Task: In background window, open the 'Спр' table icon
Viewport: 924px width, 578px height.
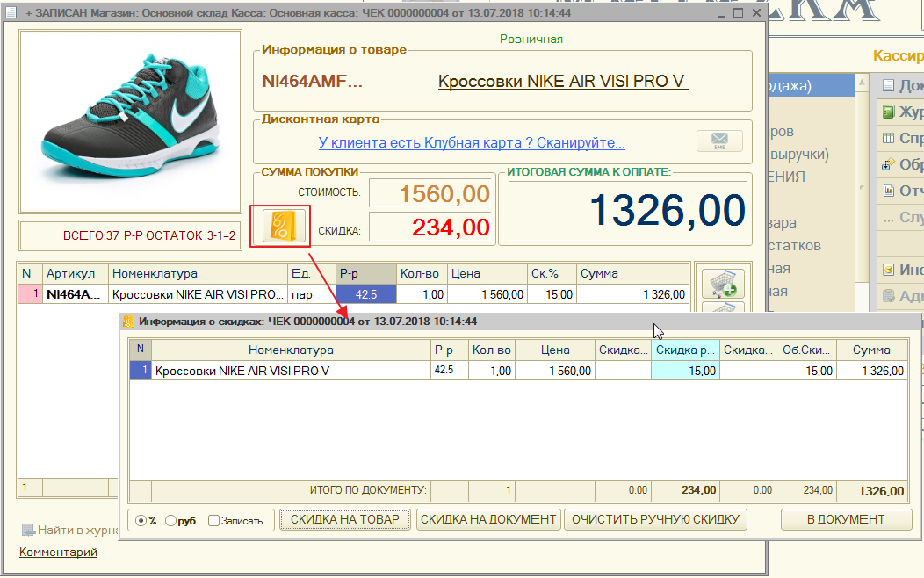Action: [888, 139]
